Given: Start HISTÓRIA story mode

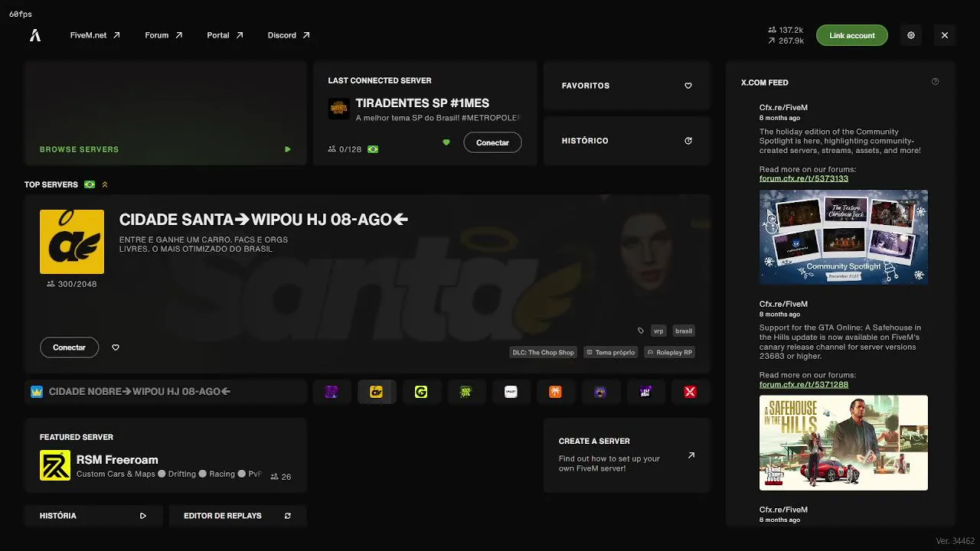Looking at the screenshot, I should (93, 516).
